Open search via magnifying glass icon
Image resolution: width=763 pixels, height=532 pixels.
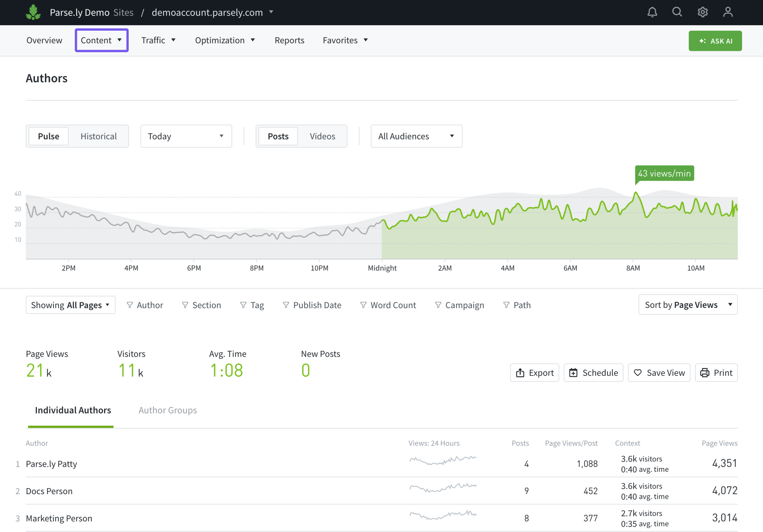677,12
